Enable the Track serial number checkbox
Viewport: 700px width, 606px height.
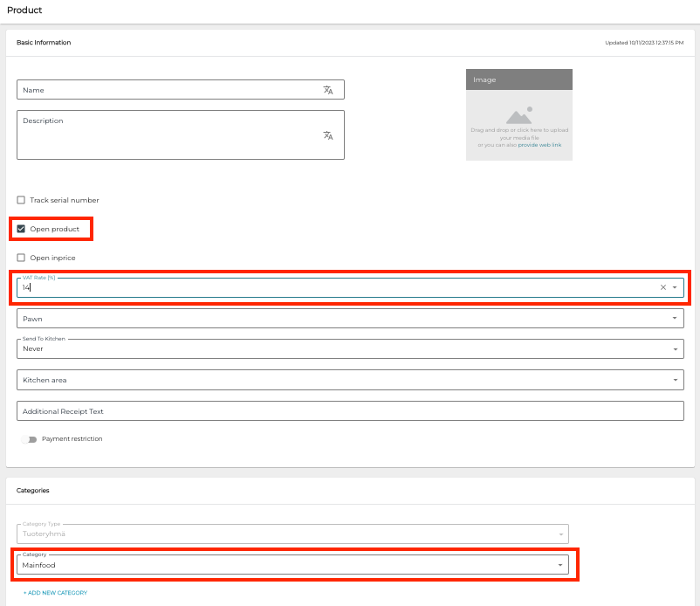[x=21, y=200]
